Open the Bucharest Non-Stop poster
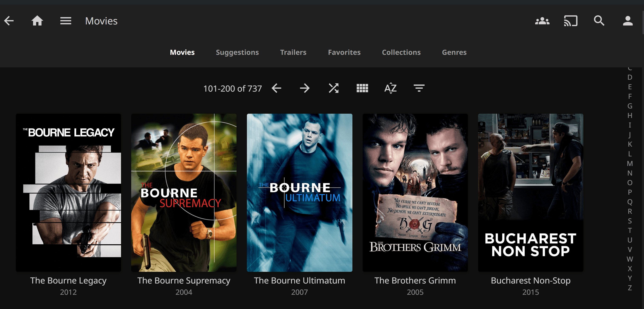This screenshot has height=309, width=644. [x=530, y=193]
